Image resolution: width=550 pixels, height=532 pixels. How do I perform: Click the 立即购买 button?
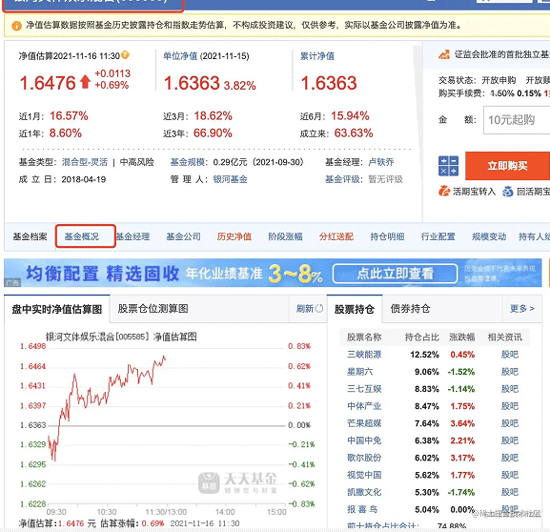[x=508, y=166]
